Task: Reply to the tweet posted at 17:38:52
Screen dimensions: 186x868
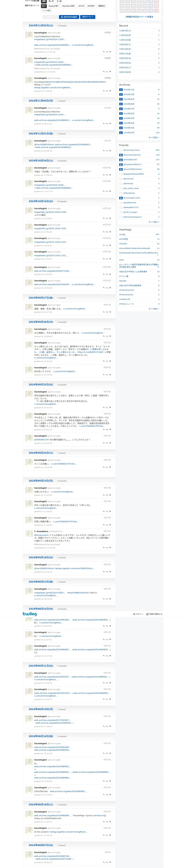Action: point(104,727)
